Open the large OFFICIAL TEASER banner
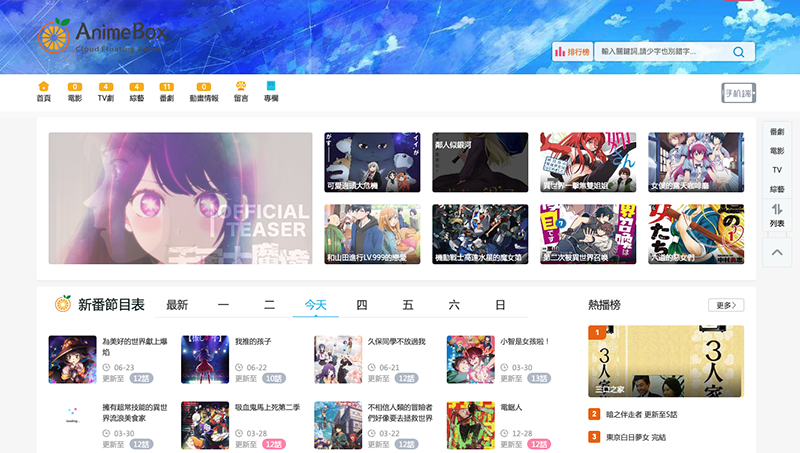This screenshot has height=453, width=800. 180,198
